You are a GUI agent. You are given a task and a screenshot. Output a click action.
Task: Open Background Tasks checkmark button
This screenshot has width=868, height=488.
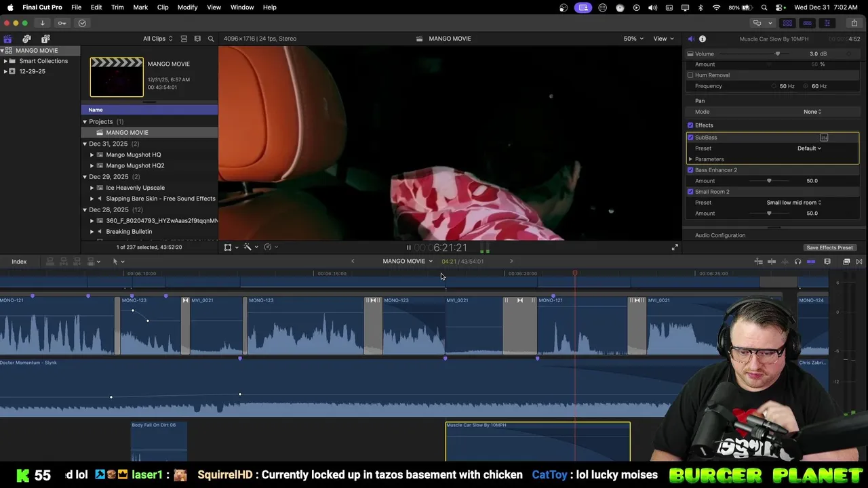[x=82, y=23]
